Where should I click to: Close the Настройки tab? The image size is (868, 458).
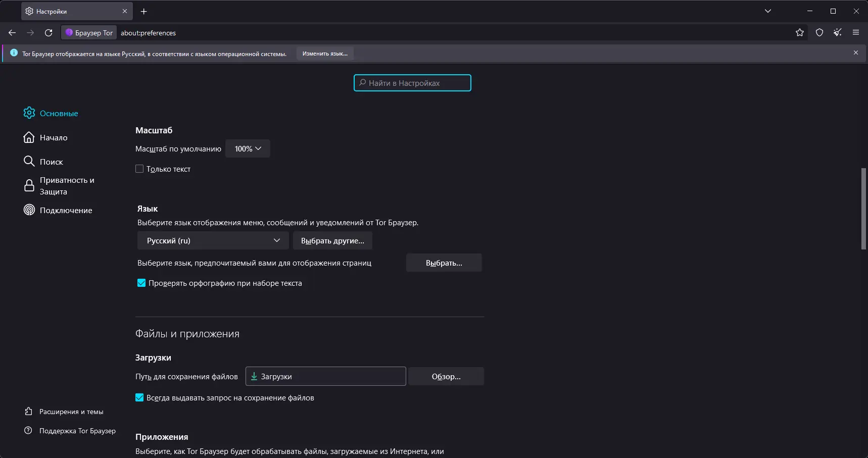pos(125,11)
